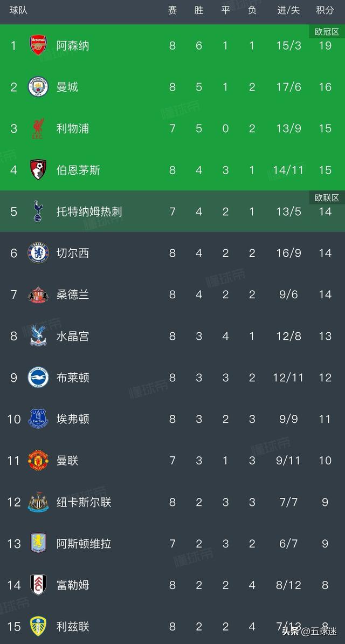Select the Newcastle United crest

tap(38, 502)
